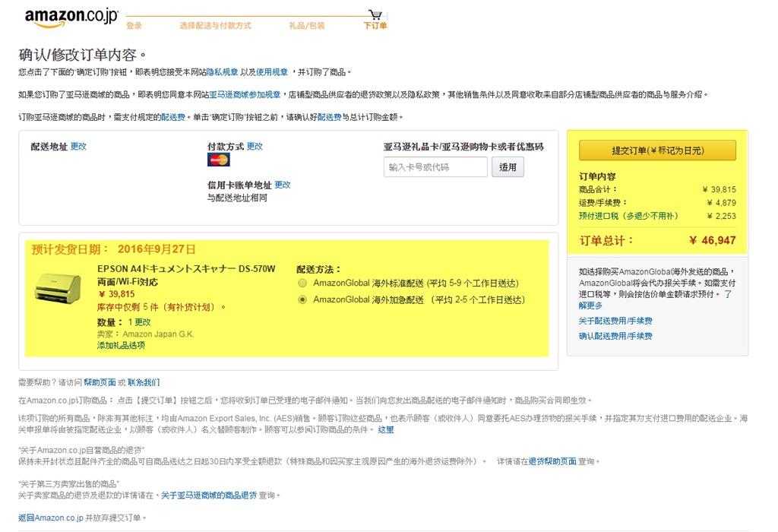Open 关于配送费用/手续费 link
Viewport: 778px width, 532px height.
coord(615,321)
